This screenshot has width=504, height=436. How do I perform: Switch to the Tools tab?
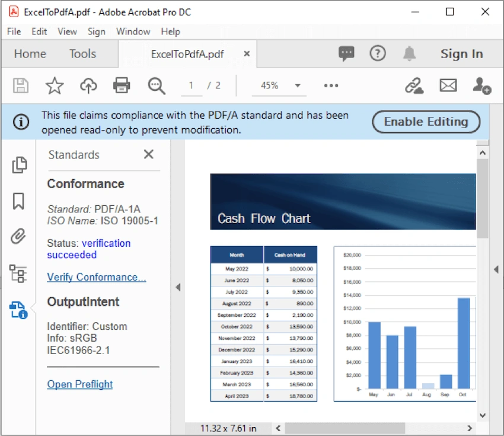(82, 54)
